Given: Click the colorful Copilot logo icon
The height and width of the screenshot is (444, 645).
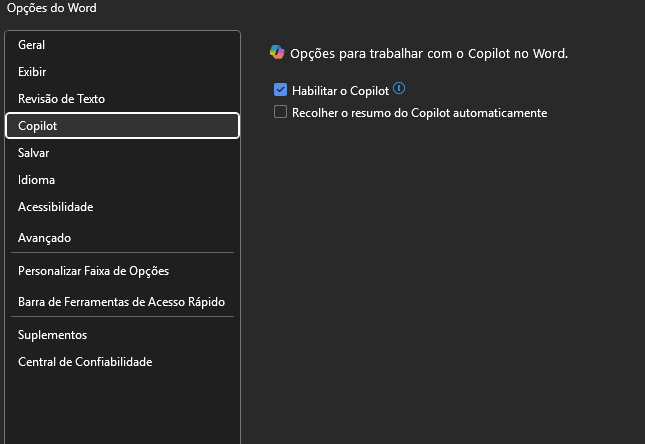Looking at the screenshot, I should 277,52.
